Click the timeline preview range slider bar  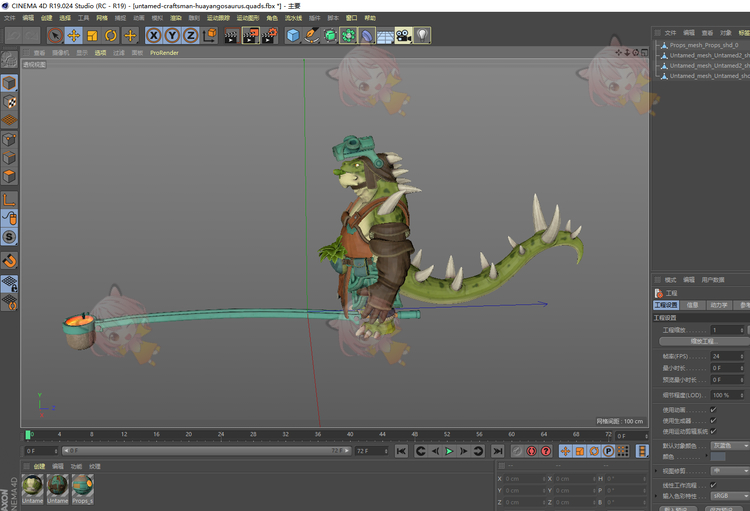pyautogui.click(x=207, y=451)
